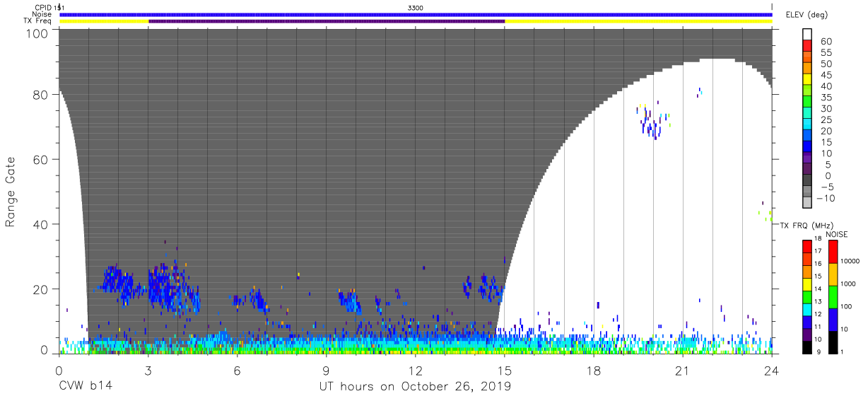Click the yellow TX Freq segment after hour 15
868x401 pixels.
[x=638, y=21]
